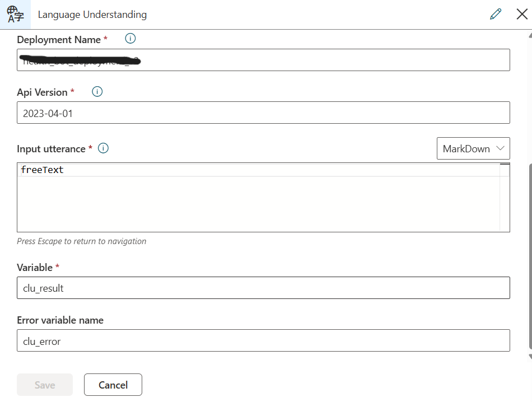The height and width of the screenshot is (402, 532).
Task: Close the Language Understanding panel
Action: (522, 15)
